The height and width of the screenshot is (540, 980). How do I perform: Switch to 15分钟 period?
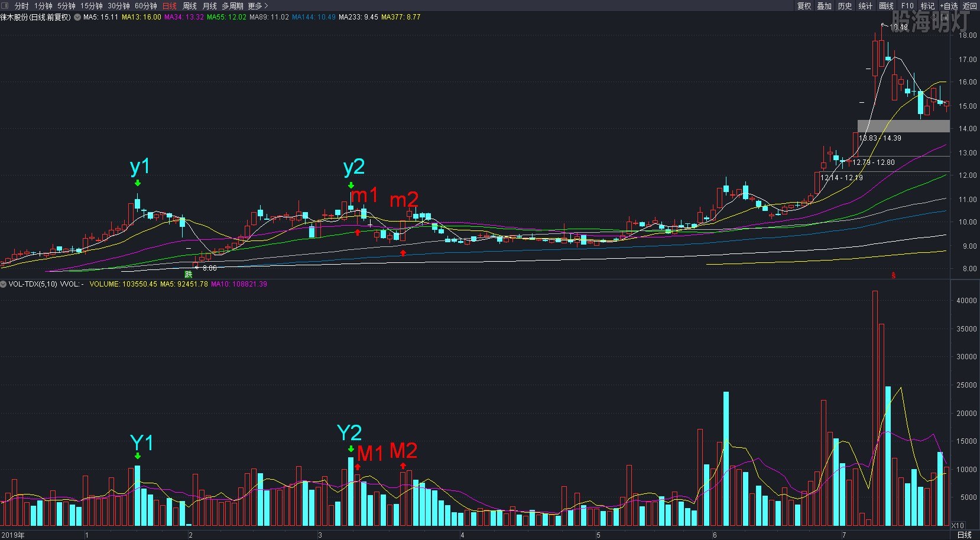point(92,6)
